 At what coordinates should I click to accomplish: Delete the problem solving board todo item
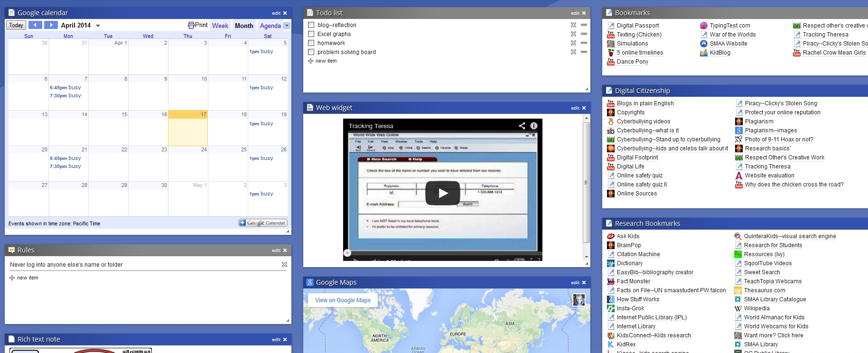(x=573, y=52)
